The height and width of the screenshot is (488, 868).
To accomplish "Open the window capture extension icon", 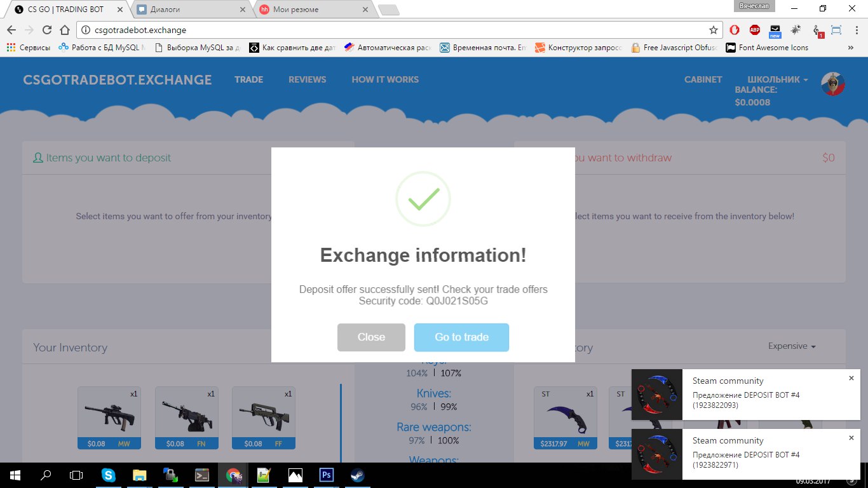I will tap(836, 30).
